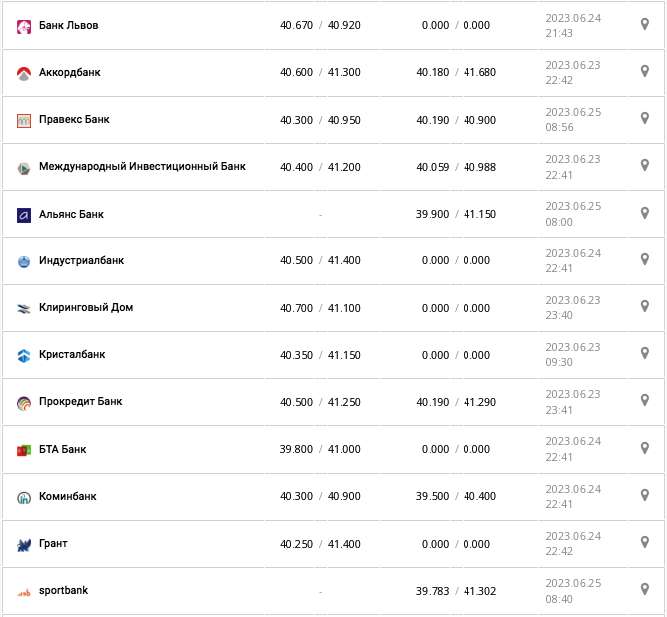Open location pin for Коминбанк row
Image resolution: width=667 pixels, height=617 pixels.
pos(645,495)
